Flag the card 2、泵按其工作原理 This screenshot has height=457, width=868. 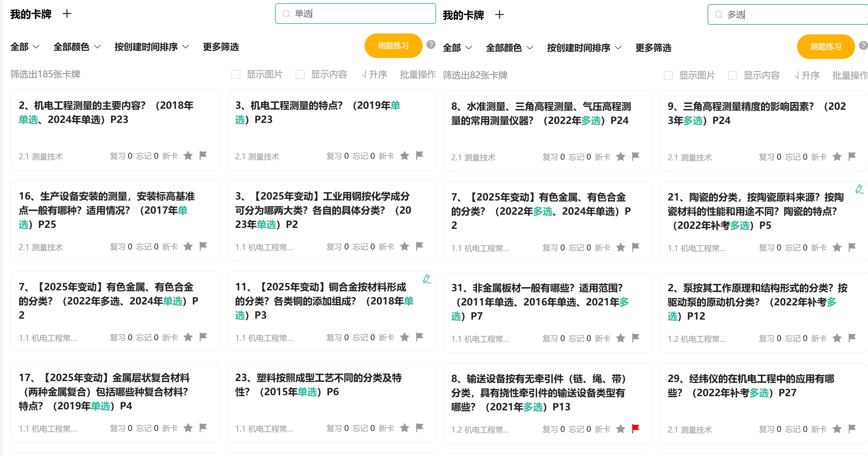(x=852, y=338)
